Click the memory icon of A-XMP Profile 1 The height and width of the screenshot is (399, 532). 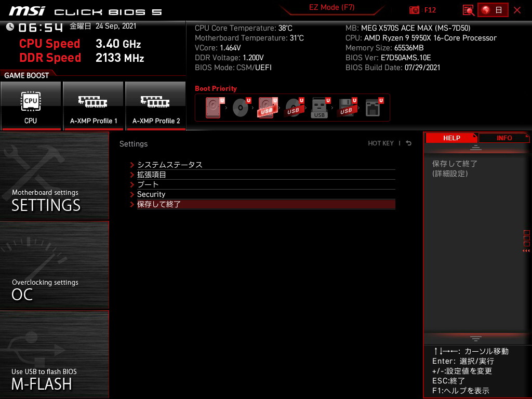tap(93, 101)
